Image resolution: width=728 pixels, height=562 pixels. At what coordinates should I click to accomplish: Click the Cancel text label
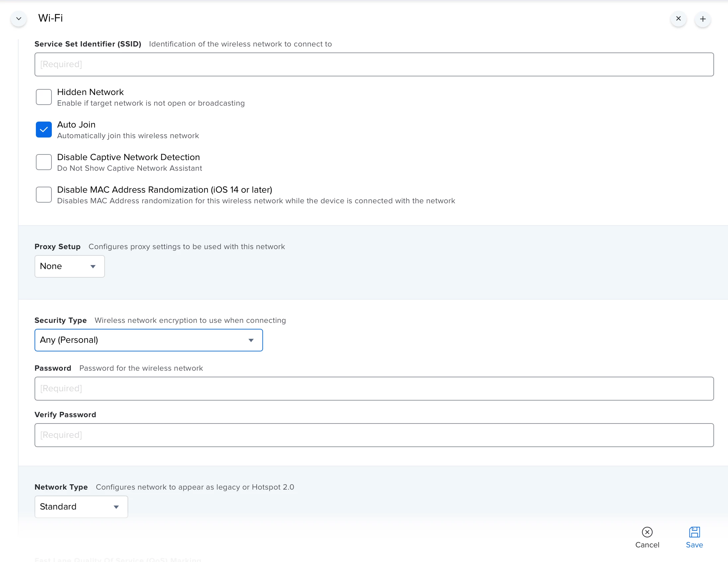pos(647,545)
